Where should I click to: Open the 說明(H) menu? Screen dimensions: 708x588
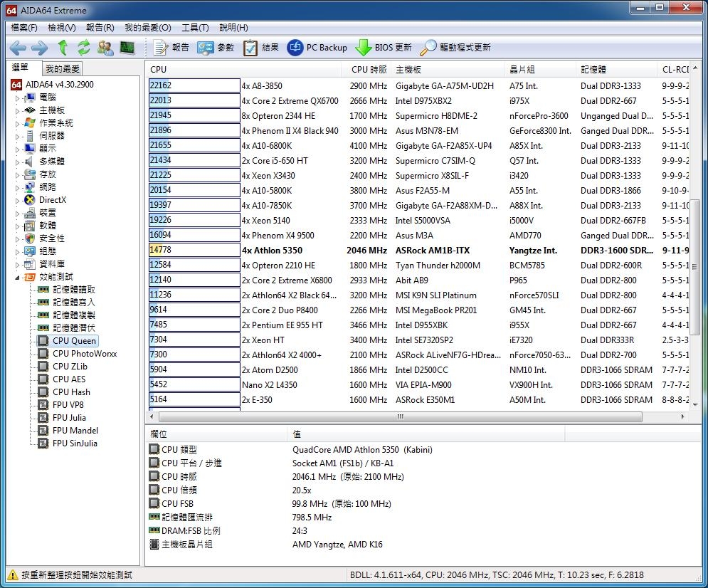233,28
